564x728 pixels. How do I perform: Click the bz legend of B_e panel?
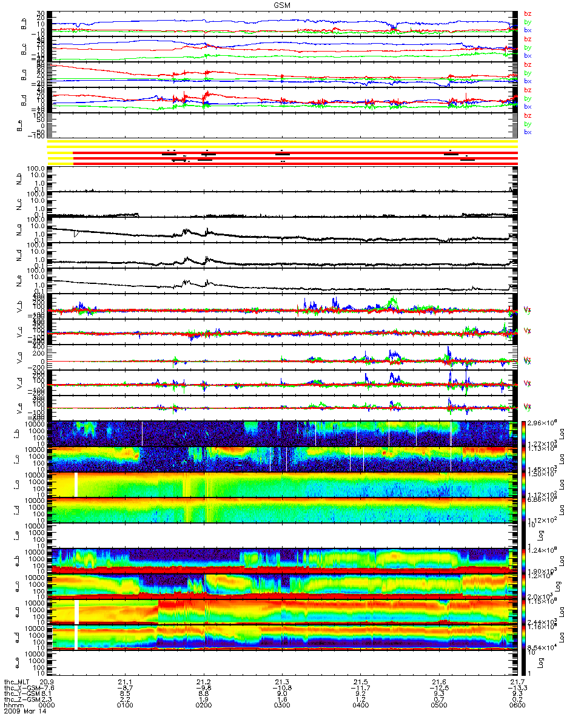click(x=528, y=115)
